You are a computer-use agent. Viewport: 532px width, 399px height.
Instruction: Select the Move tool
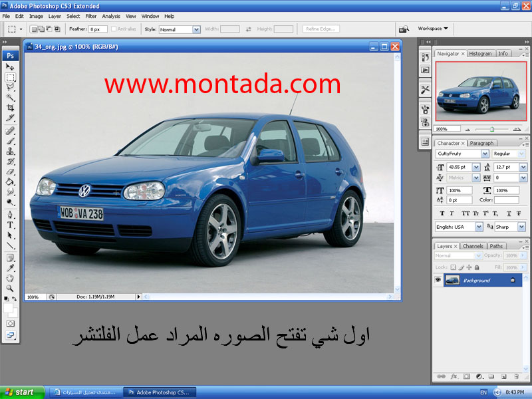tap(10, 67)
